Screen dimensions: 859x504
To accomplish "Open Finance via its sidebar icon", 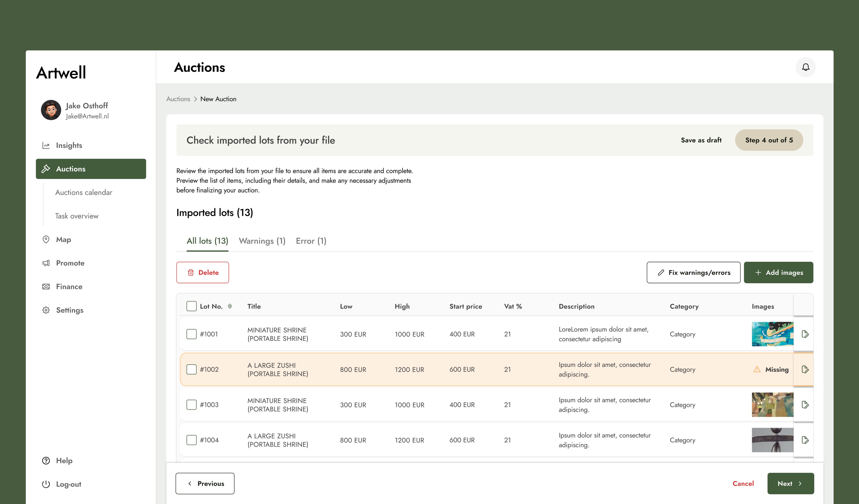I will click(x=46, y=286).
